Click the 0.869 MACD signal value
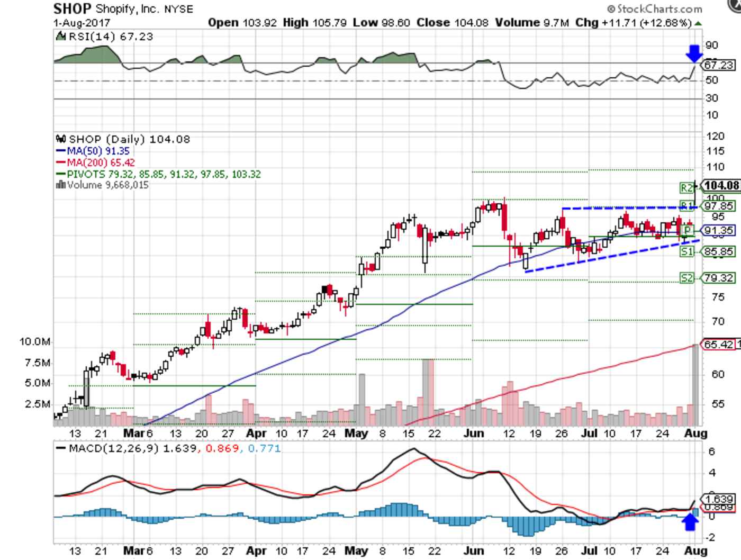The height and width of the screenshot is (560, 741). [222, 448]
